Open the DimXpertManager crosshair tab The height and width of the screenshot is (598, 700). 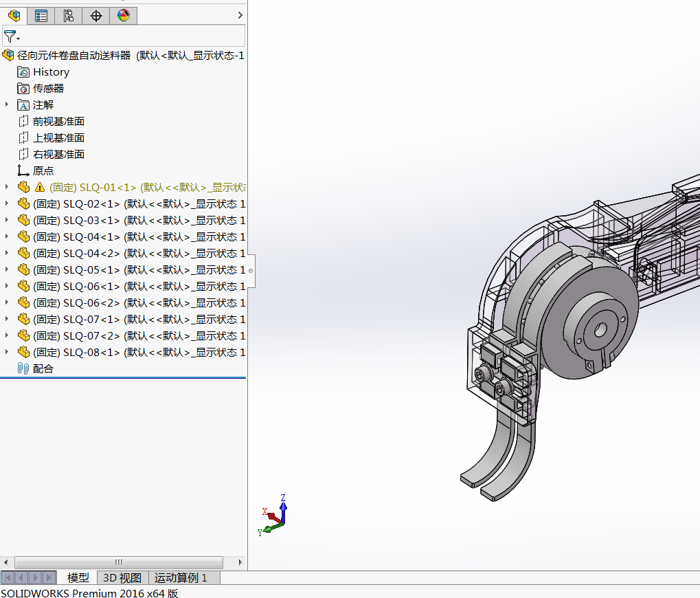[x=96, y=16]
